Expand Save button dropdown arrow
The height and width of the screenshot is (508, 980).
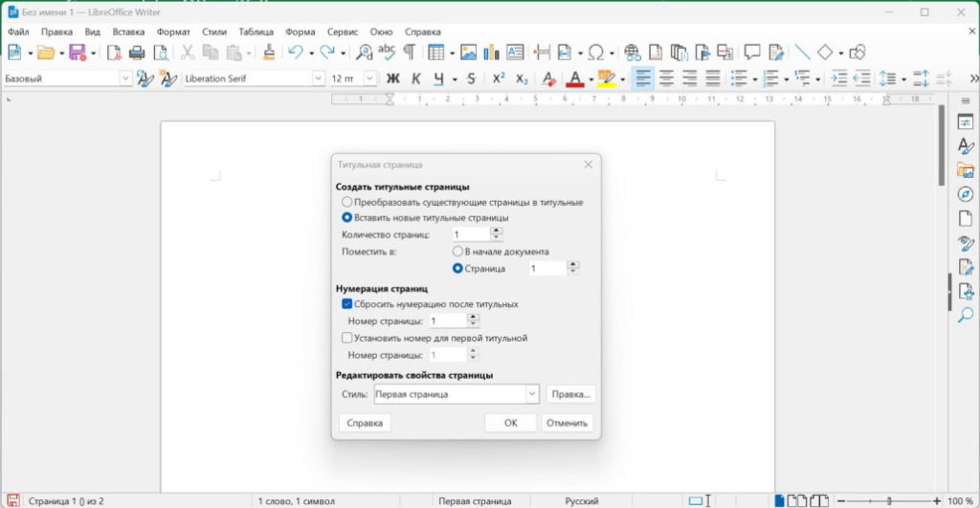(93, 54)
